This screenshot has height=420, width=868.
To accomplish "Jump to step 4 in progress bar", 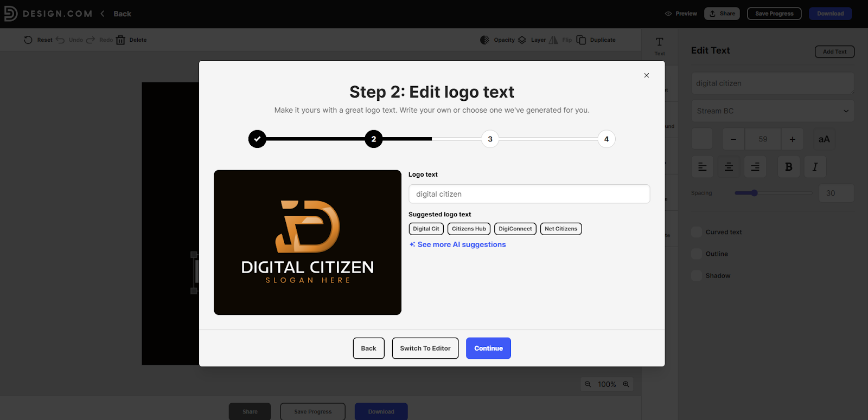I will click(x=607, y=139).
